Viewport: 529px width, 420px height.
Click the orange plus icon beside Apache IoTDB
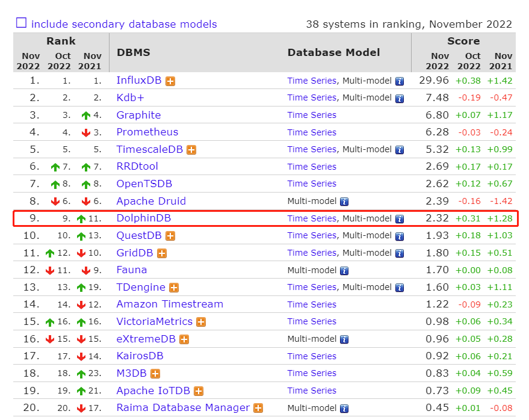coord(199,391)
